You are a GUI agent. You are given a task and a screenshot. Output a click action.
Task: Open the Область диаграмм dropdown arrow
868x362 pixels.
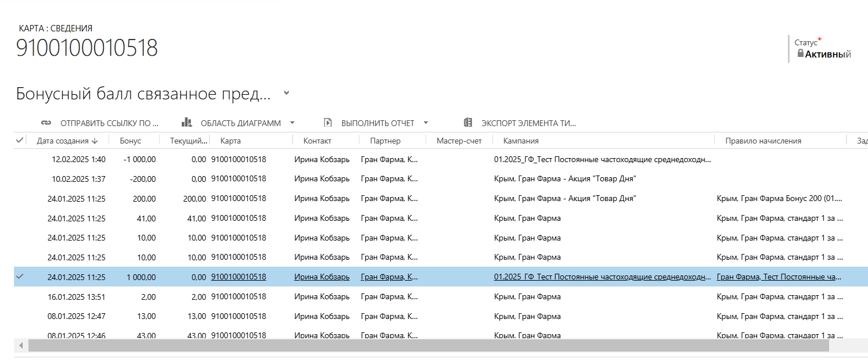coord(292,123)
